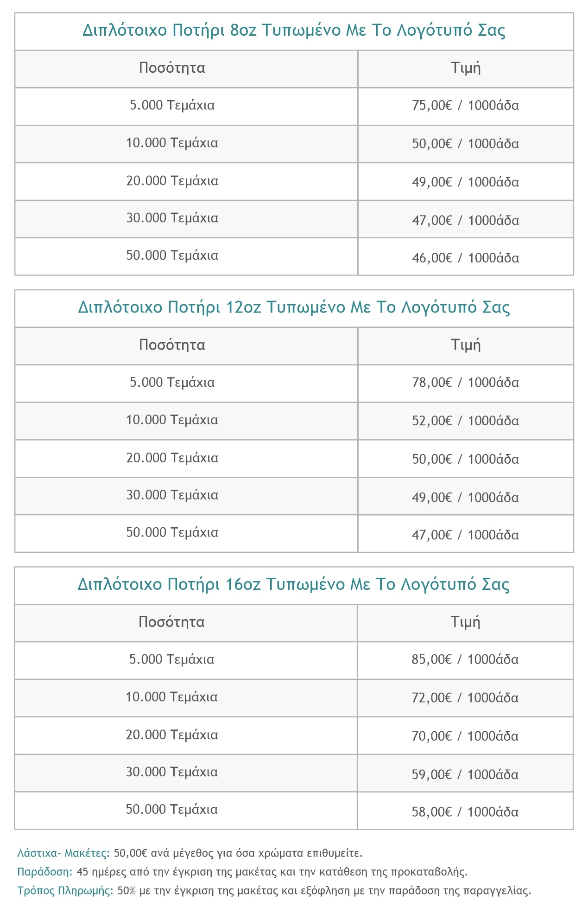Select the 72,00€ / 1000άδα cell
This screenshot has width=588, height=908.
click(465, 698)
